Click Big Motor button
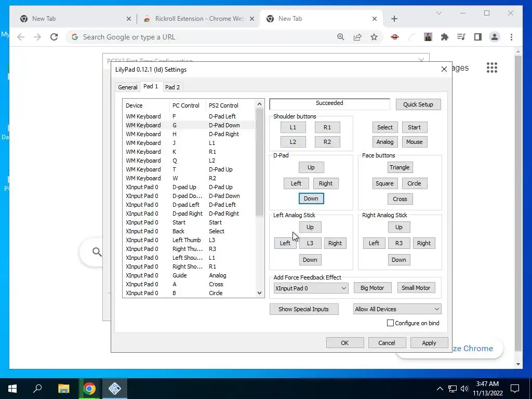 (372, 288)
